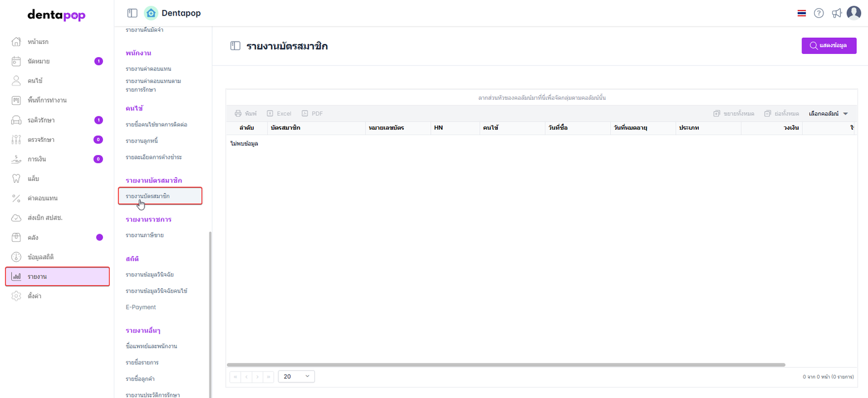Sort by the หมายเลขบัตร column header
The height and width of the screenshot is (398, 868).
pos(398,127)
